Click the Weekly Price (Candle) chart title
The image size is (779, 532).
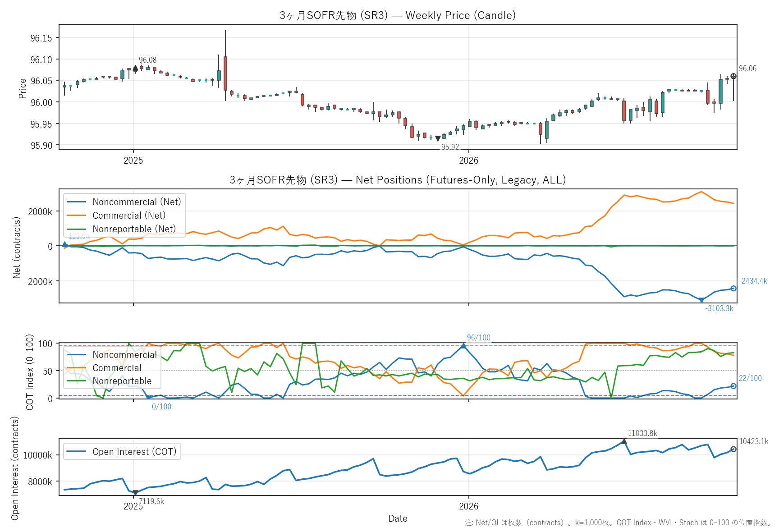398,15
